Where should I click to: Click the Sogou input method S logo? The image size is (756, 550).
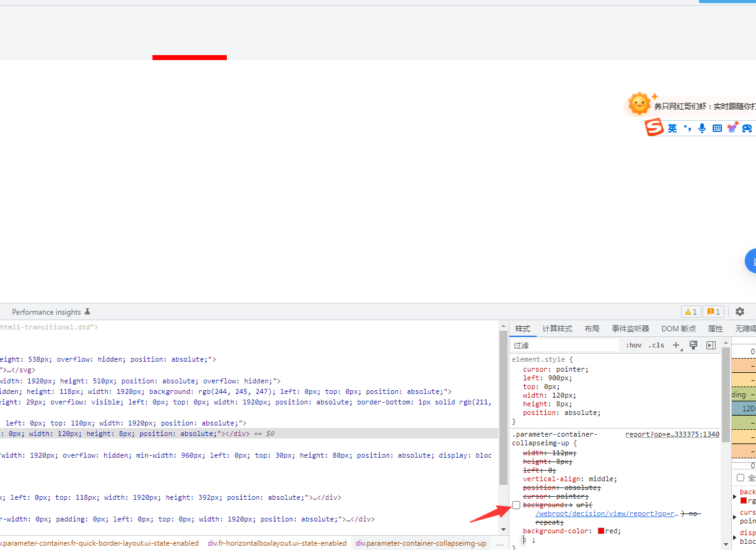(x=654, y=128)
